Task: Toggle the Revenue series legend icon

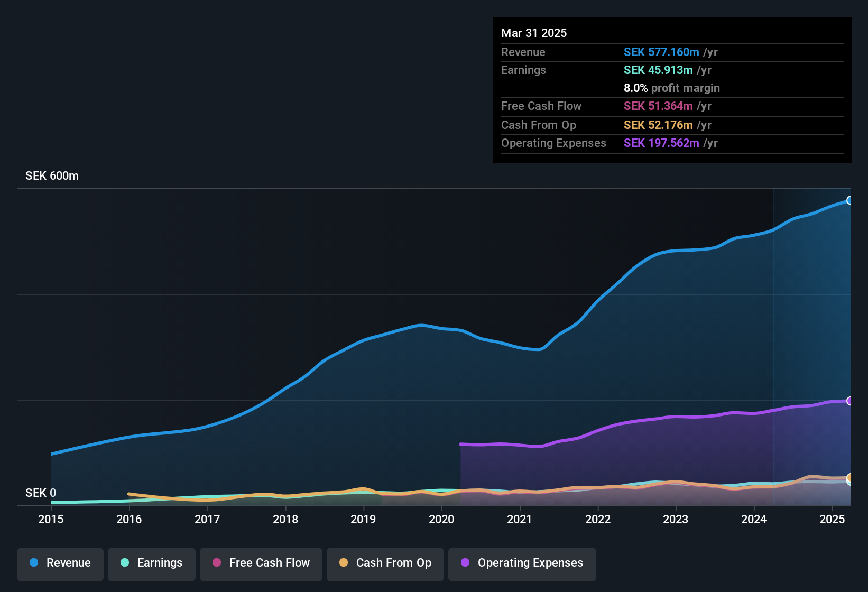Action: (x=33, y=563)
